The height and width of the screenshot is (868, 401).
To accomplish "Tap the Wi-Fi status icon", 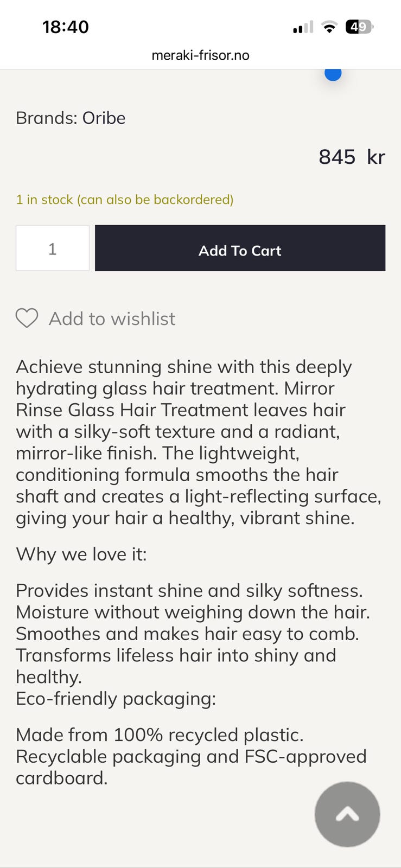I will 329,27.
